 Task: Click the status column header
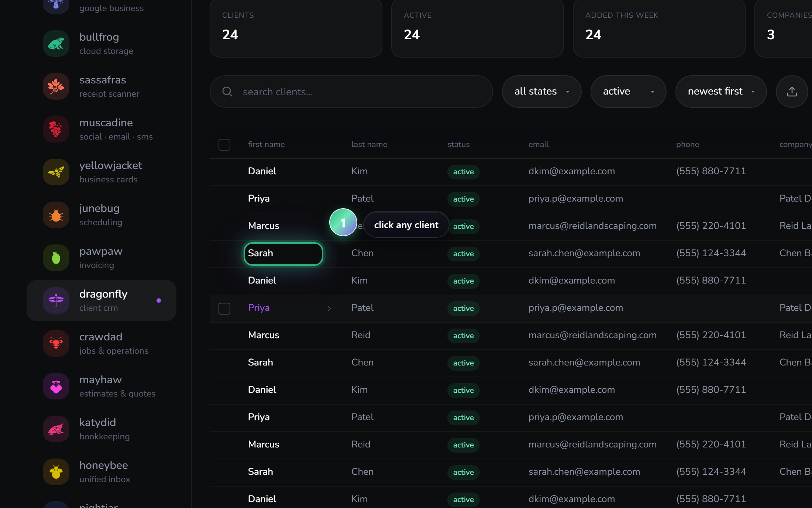[458, 144]
